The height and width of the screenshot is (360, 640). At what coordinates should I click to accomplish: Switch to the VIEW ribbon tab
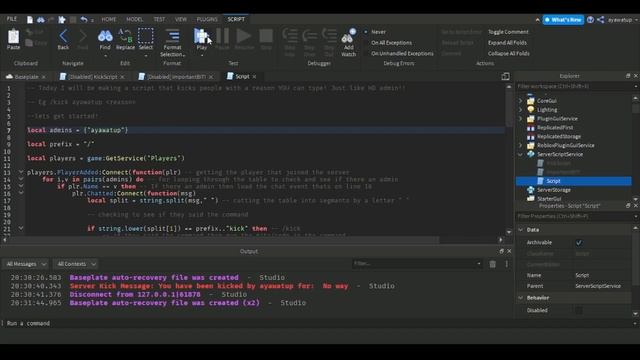point(180,19)
